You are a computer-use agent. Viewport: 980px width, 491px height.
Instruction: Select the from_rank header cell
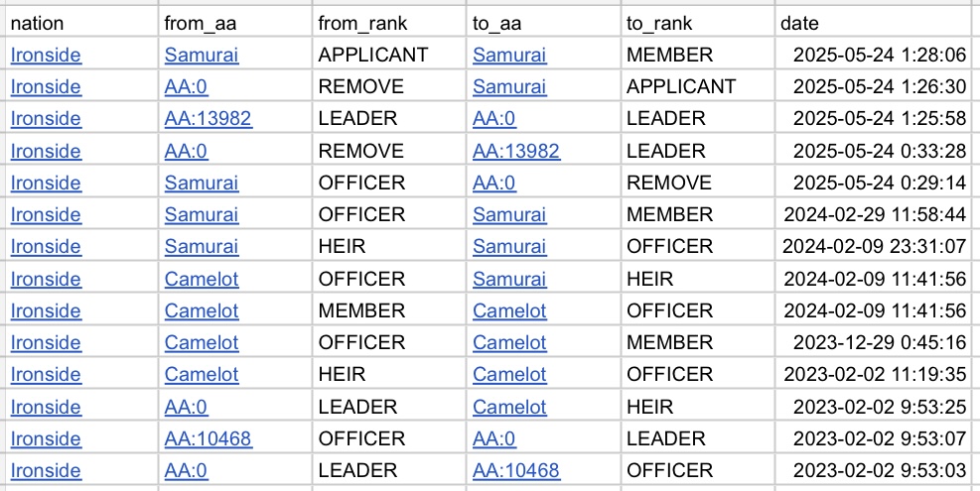pyautogui.click(x=389, y=23)
